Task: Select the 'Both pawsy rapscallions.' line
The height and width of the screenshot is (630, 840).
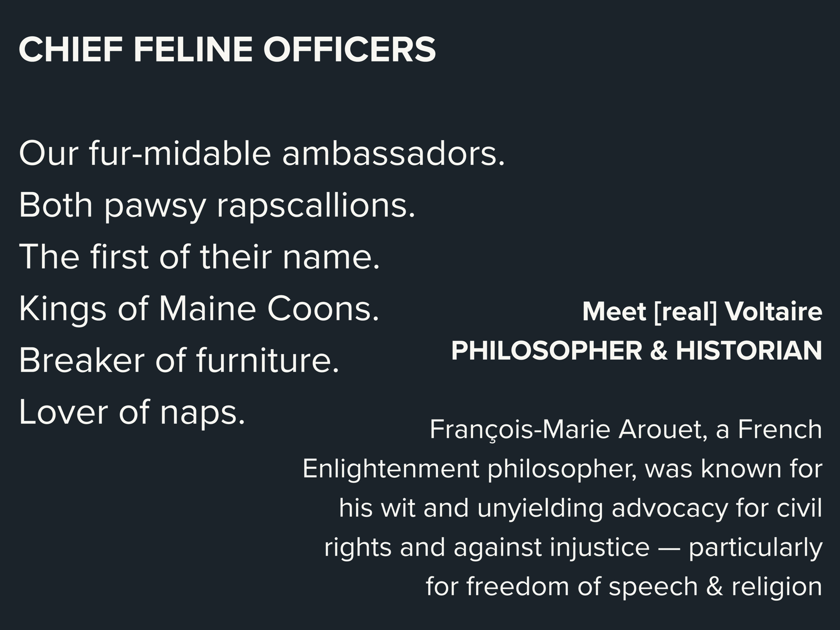Action: tap(217, 205)
